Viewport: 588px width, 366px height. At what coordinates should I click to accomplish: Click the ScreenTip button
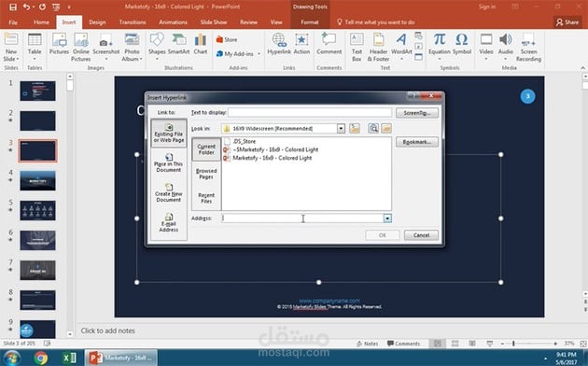[x=417, y=113]
